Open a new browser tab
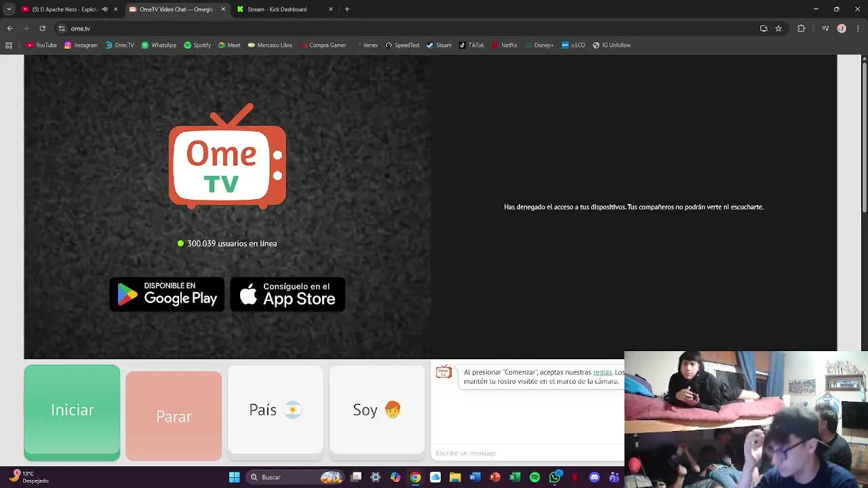 [x=347, y=9]
